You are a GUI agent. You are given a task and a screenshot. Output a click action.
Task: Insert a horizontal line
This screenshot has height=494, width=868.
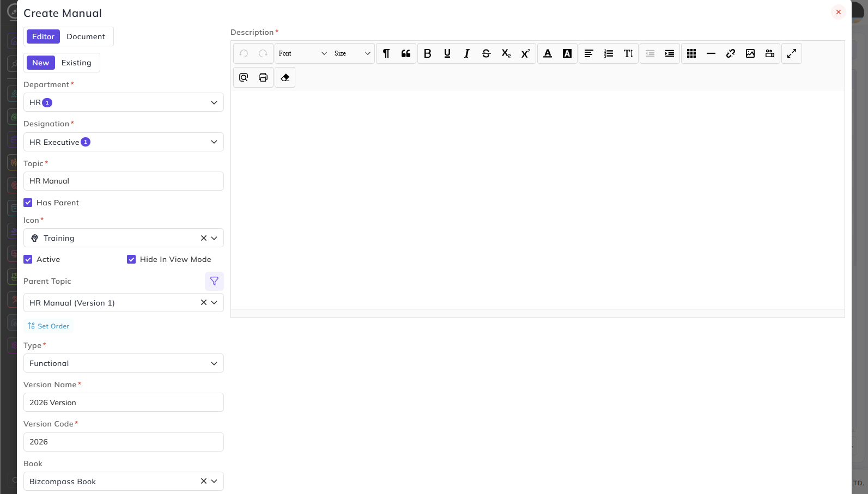click(x=711, y=53)
